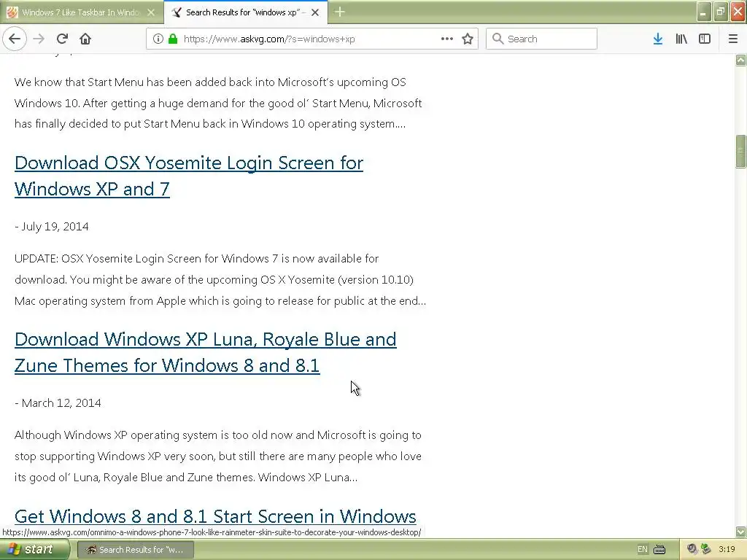
Task: Bookmark this page with the star
Action: (x=468, y=39)
